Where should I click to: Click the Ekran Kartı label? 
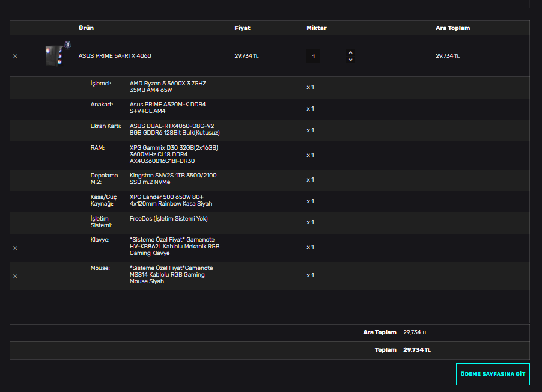coord(106,126)
